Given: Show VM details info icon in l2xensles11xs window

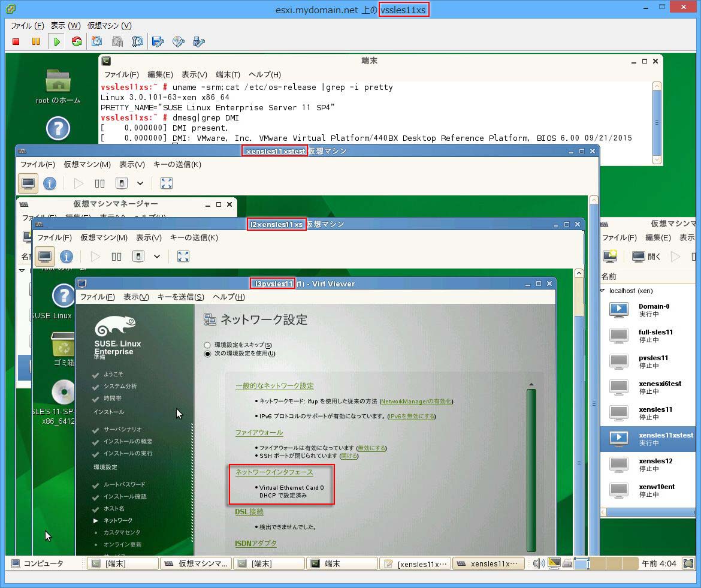Looking at the screenshot, I should pyautogui.click(x=66, y=256).
